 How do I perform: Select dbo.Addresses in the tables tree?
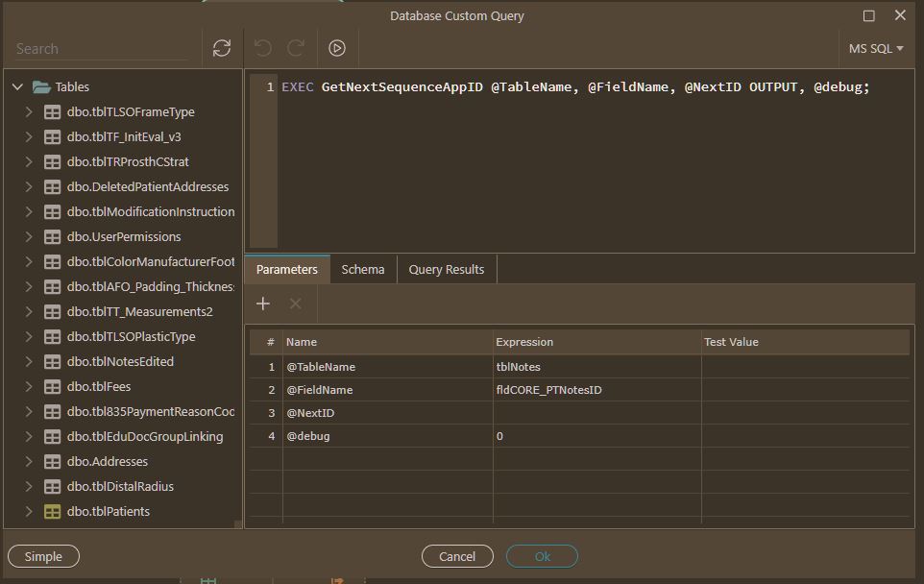point(108,461)
